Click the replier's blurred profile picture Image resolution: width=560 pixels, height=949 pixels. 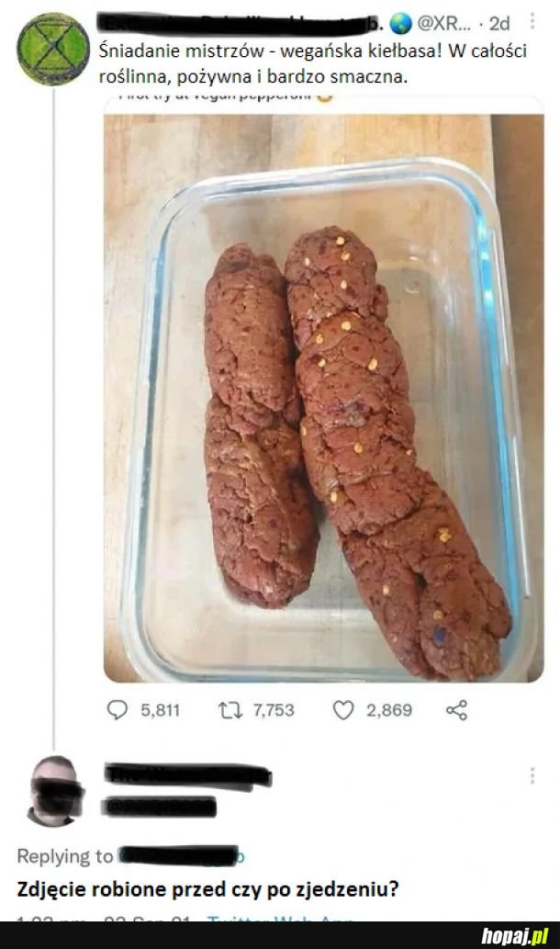(x=54, y=790)
